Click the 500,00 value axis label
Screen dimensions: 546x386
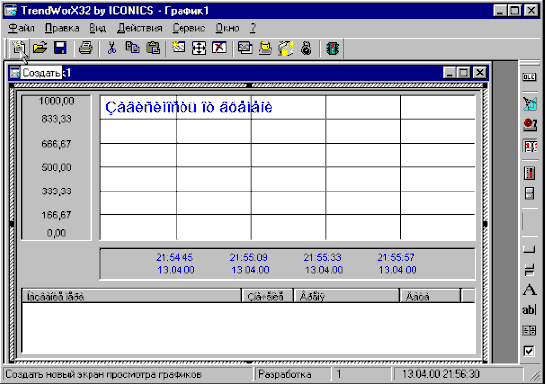click(x=56, y=167)
